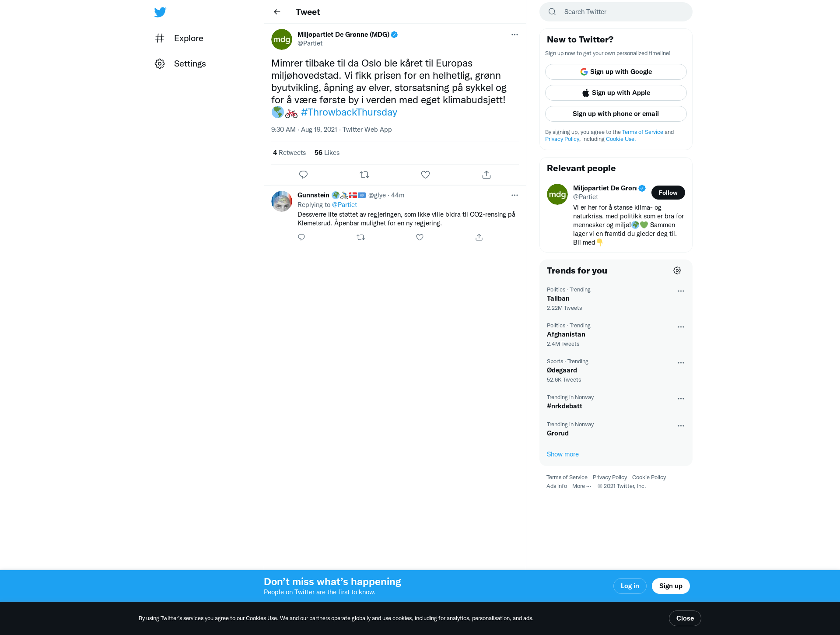Expand More footer links menu
The image size is (840, 635).
tap(581, 486)
